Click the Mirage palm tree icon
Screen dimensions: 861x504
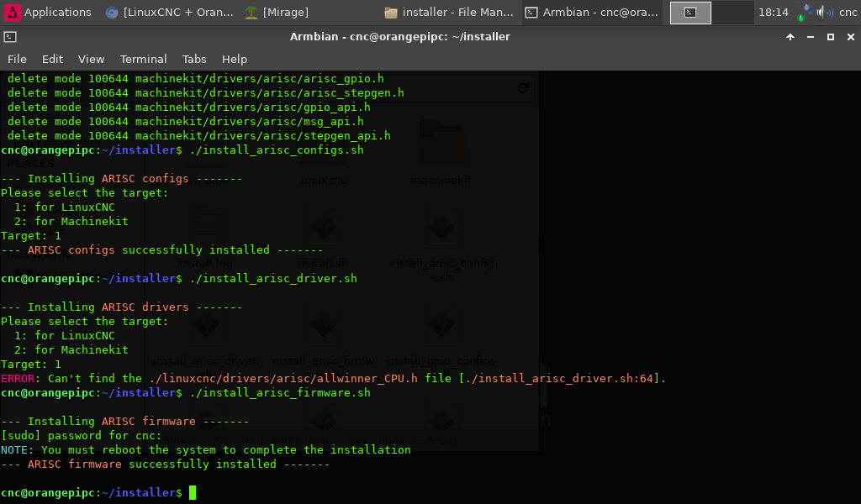251,13
